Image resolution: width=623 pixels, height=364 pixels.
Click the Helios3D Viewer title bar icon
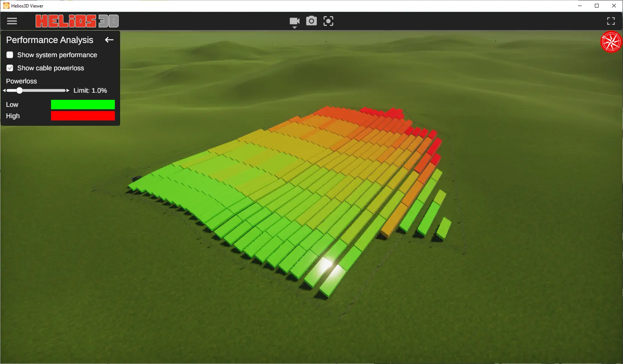pos(6,6)
